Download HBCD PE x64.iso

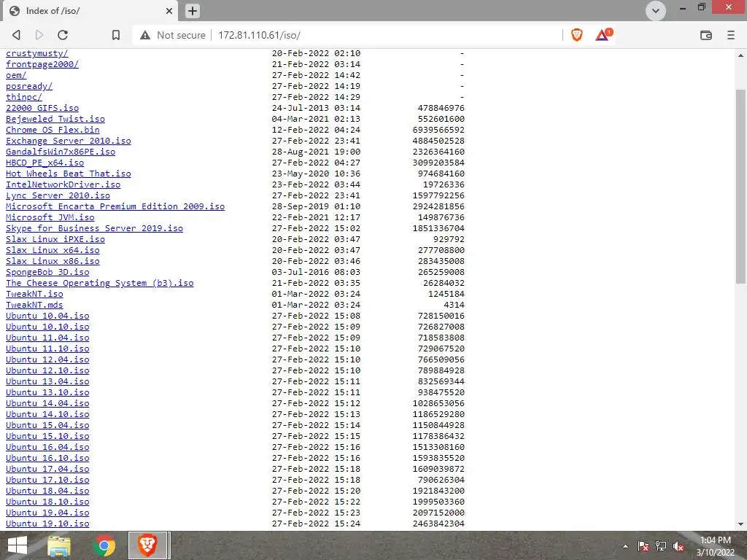[x=44, y=163]
